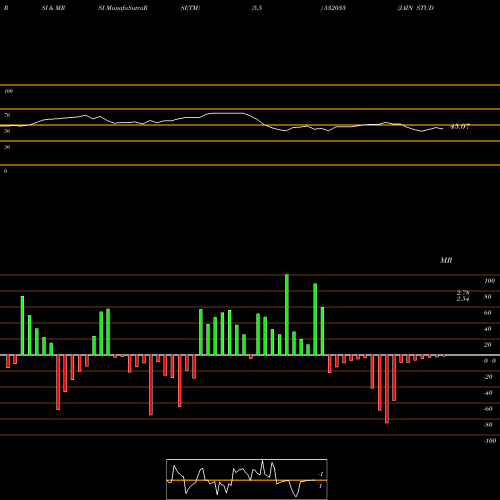Click the mini oscillator chart thumbnail
The image size is (500, 500).
247,479
